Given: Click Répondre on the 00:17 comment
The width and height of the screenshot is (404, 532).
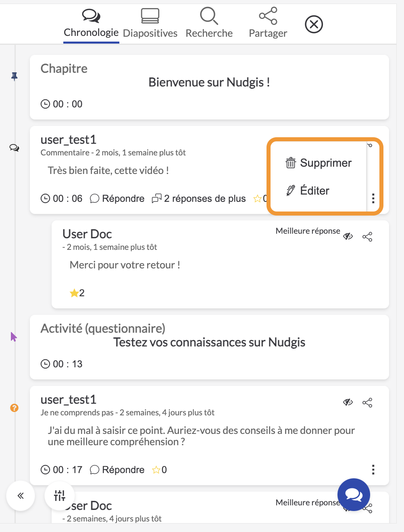Looking at the screenshot, I should [117, 470].
